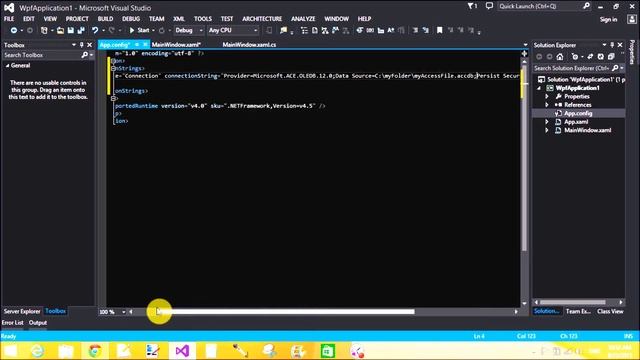The width and height of the screenshot is (640, 360).
Task: Click the feedback speech bubble icon
Action: click(489, 6)
